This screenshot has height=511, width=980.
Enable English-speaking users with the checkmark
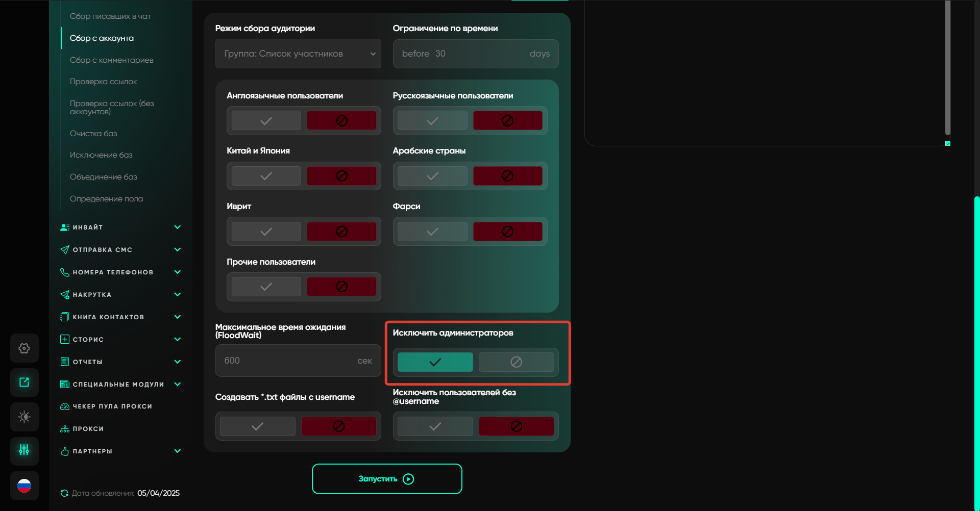click(266, 121)
